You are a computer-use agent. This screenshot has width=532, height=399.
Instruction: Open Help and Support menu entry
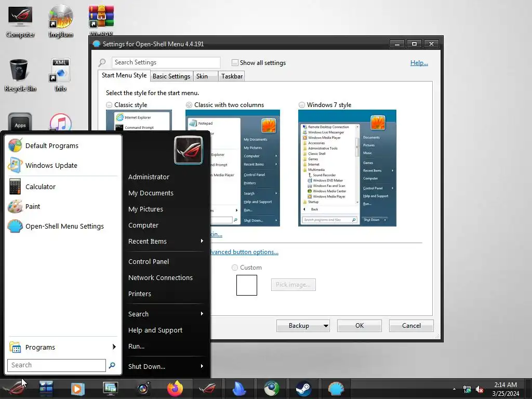(x=155, y=330)
